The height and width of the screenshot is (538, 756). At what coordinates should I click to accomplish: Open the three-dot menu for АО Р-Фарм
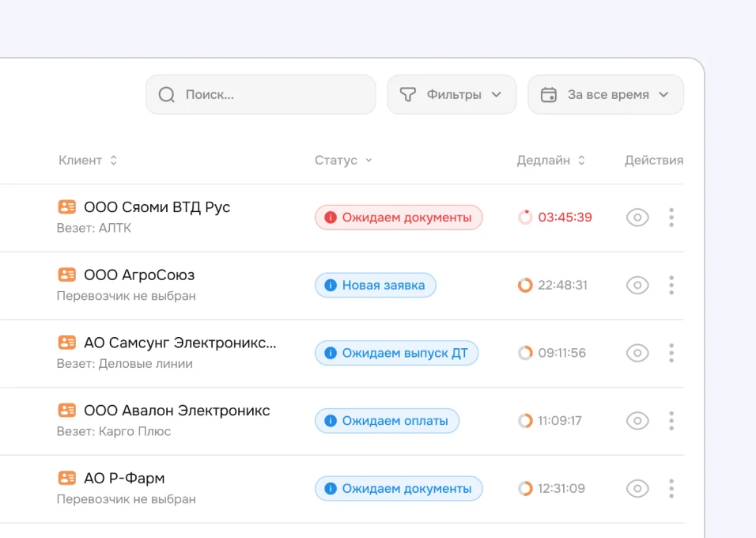tap(671, 488)
